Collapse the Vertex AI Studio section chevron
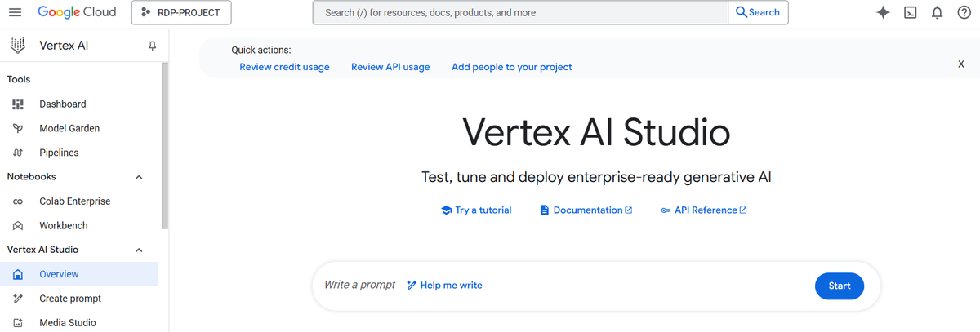Screen dimensions: 980x332 click(x=139, y=250)
